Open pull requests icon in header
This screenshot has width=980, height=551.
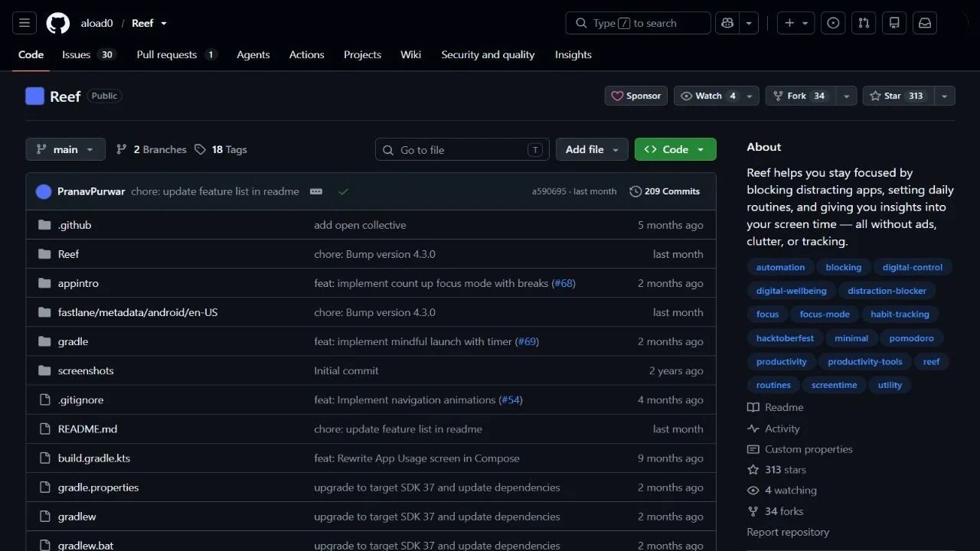click(x=864, y=23)
